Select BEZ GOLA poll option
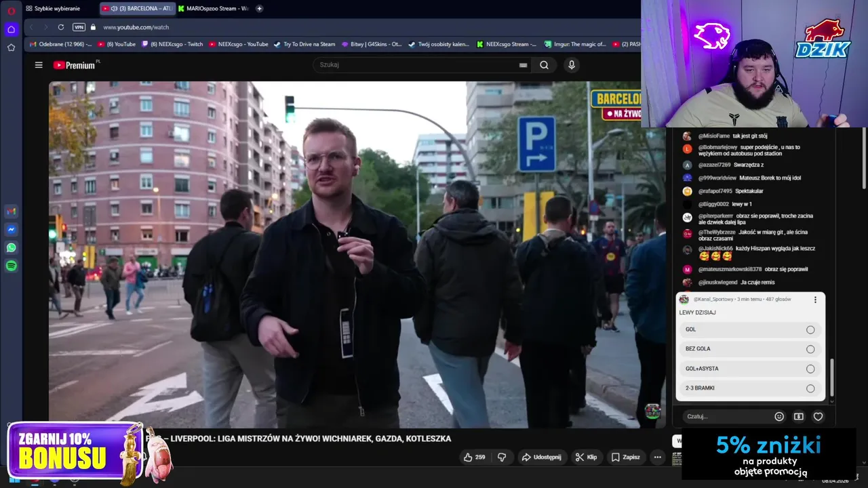 (x=750, y=349)
